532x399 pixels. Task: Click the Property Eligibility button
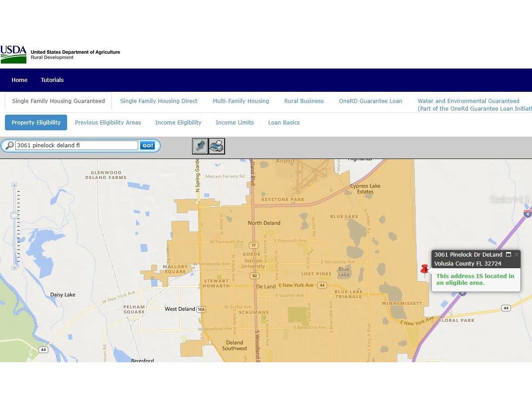click(x=36, y=123)
